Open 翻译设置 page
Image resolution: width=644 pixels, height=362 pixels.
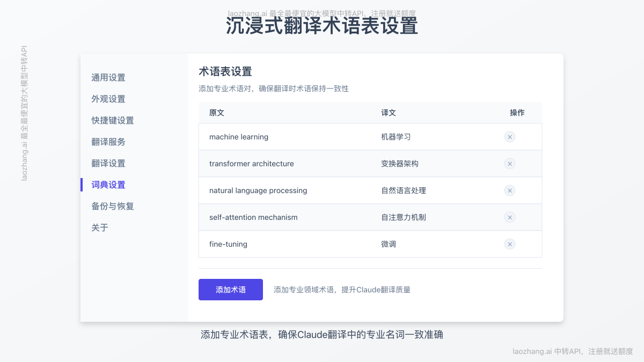[108, 163]
